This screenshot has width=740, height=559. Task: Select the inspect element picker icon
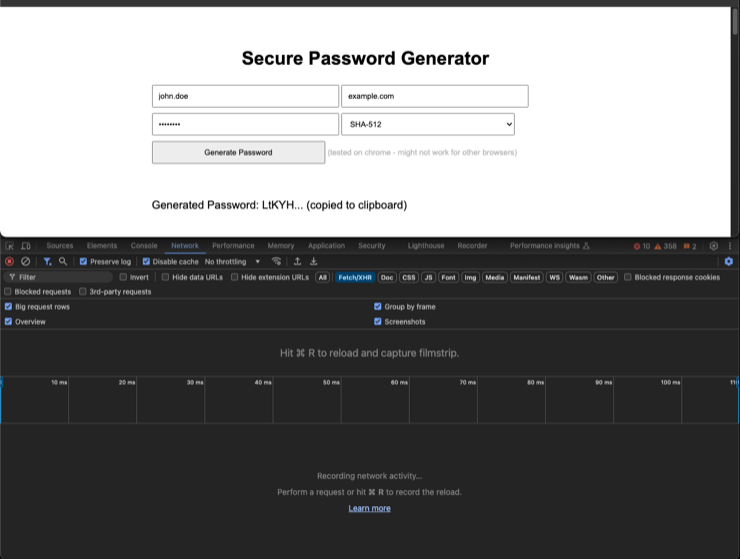(10, 246)
